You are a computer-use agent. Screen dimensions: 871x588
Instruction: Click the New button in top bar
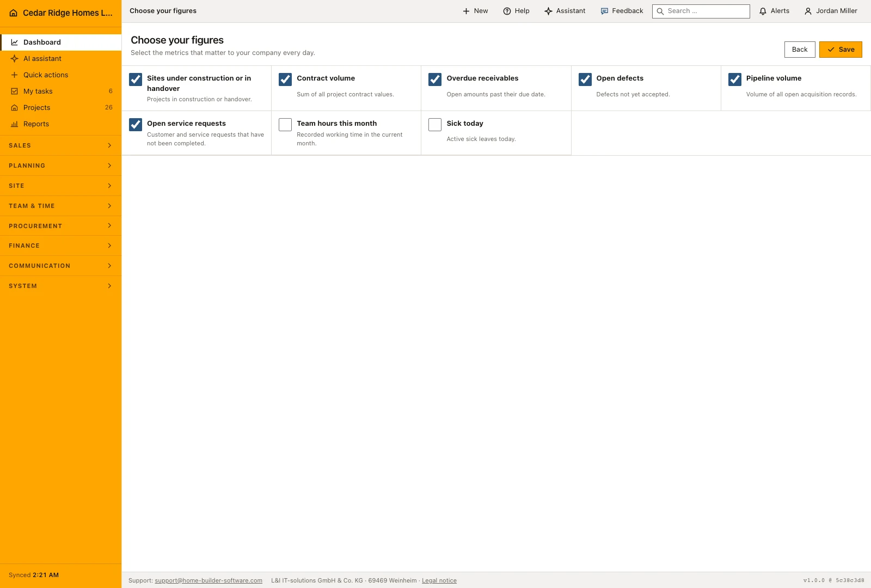[x=475, y=11]
